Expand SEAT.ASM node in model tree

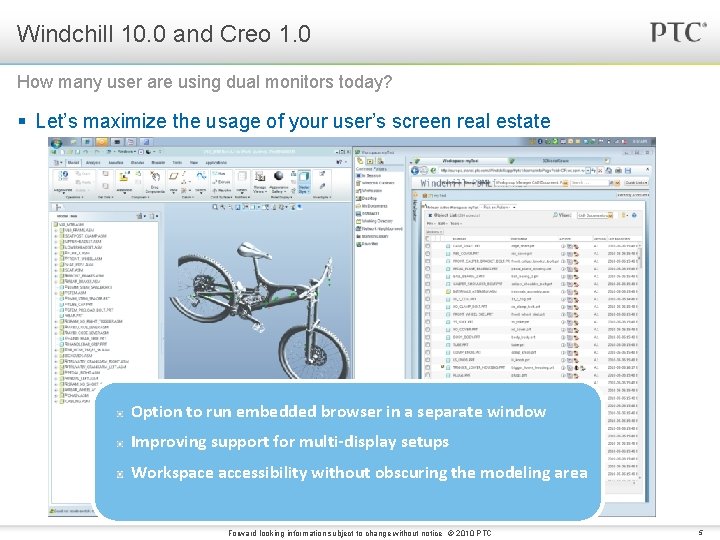pos(56,270)
